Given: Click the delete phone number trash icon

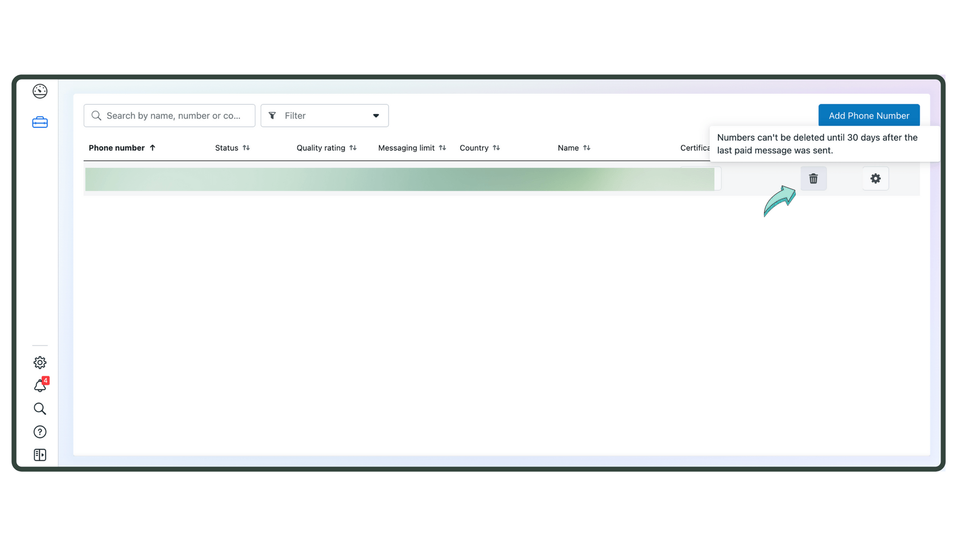Looking at the screenshot, I should click(x=814, y=178).
